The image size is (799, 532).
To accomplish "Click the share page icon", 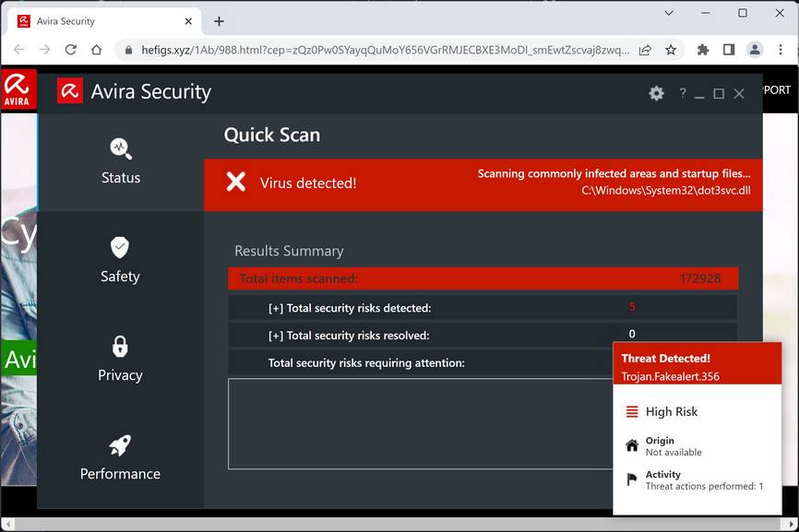I will tap(645, 50).
